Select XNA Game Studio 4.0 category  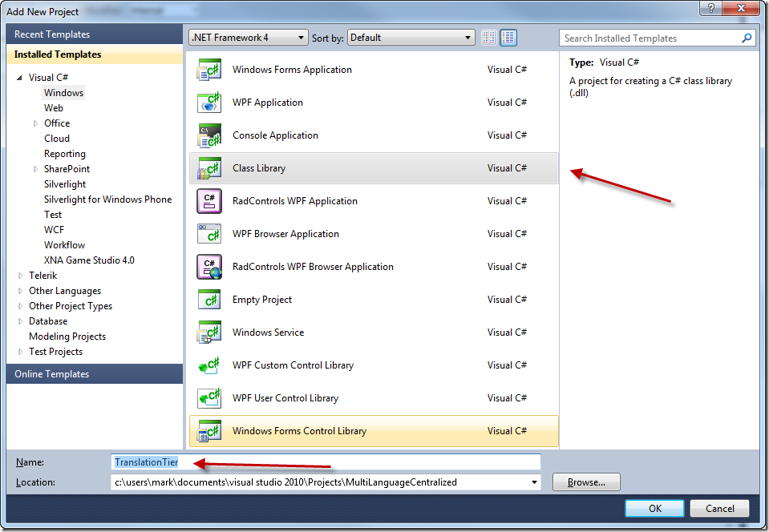point(89,260)
